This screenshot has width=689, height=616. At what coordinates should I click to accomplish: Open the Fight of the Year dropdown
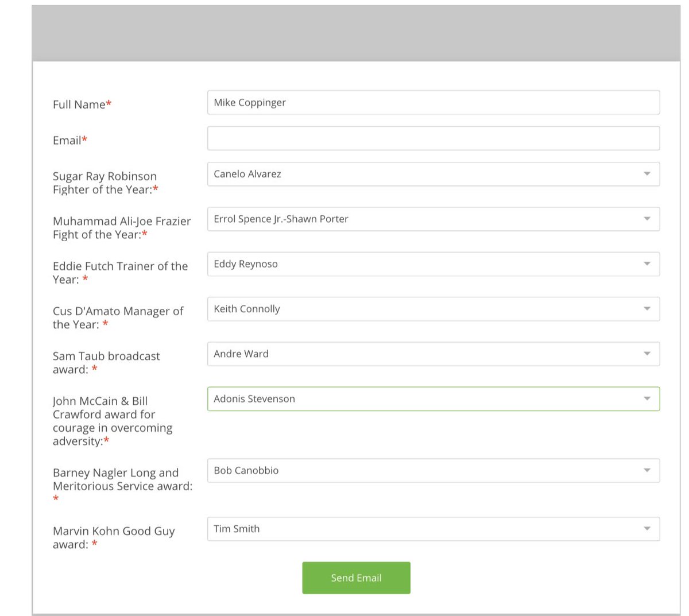click(x=433, y=219)
